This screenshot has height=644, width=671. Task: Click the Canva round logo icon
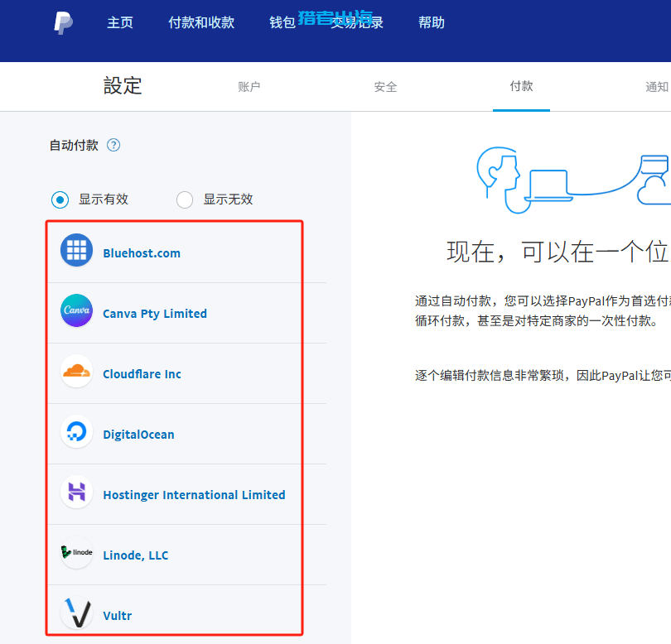click(x=76, y=310)
